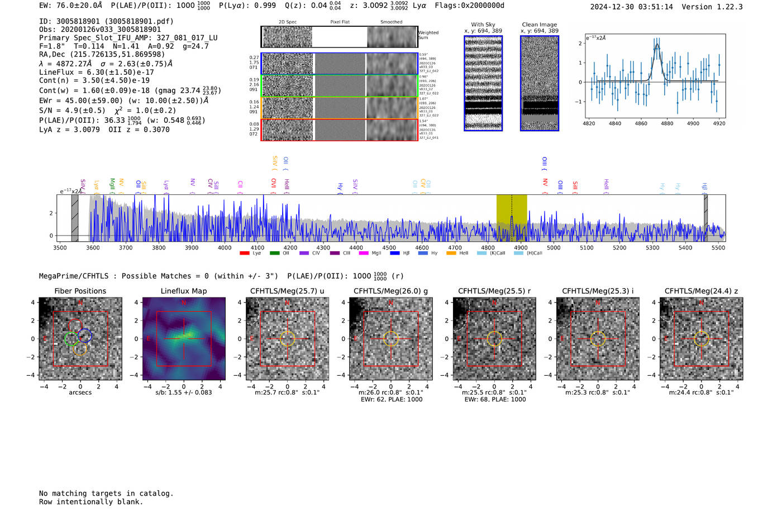Click the magenta MgII legend swatch
The width and height of the screenshot is (782, 532).
coord(364,253)
